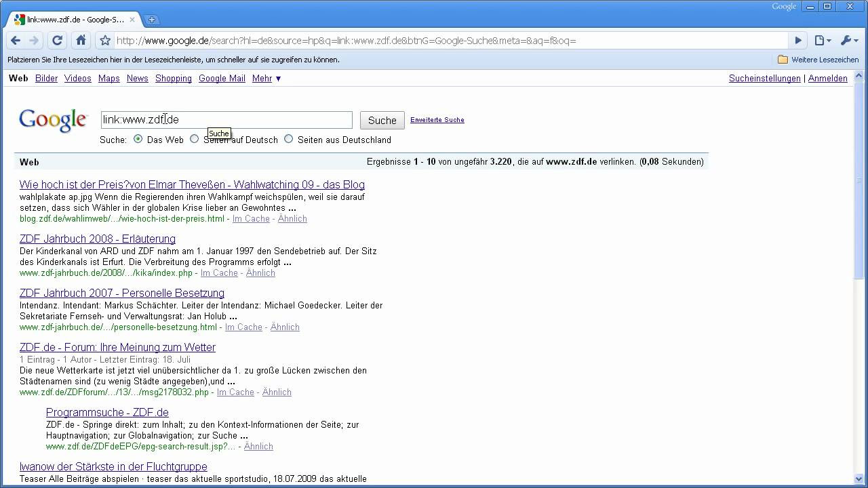The image size is (868, 488).
Task: Open Ähnlich for blog.zdf.de result
Action: pos(292,219)
